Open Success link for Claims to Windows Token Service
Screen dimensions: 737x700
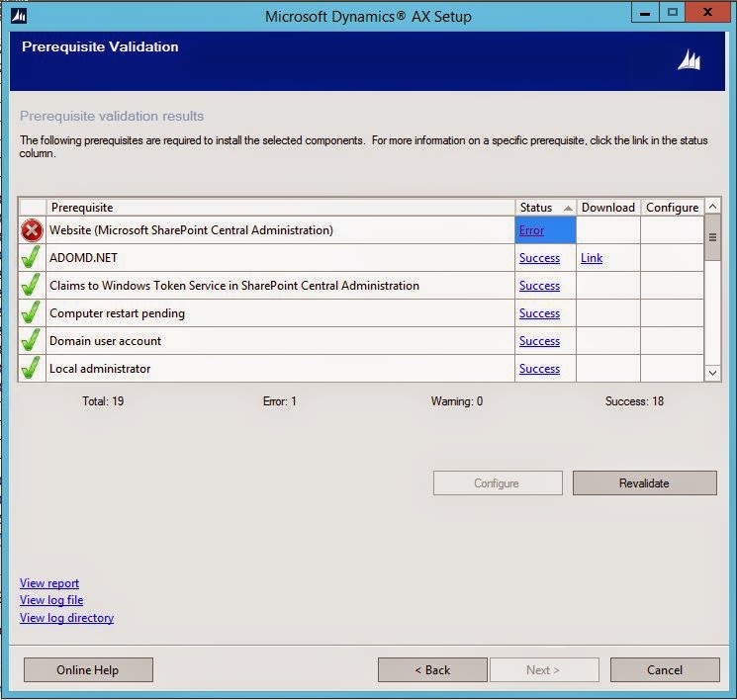point(539,286)
